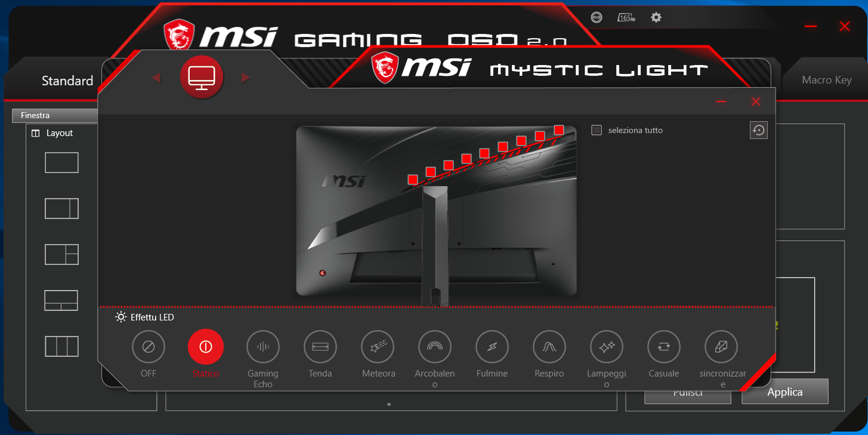Click the reset icon beside seleziona tutto
Screen dimensions: 868x435
click(758, 130)
